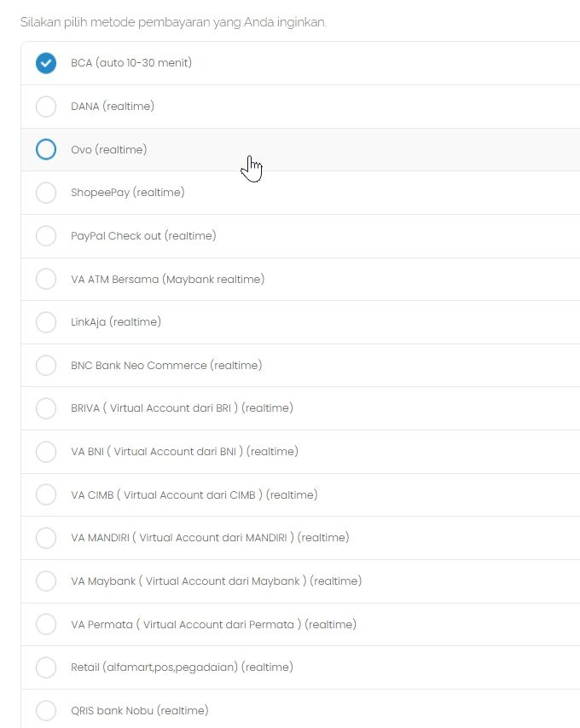The height and width of the screenshot is (728, 580).
Task: Click 'BNC Bank Neo Commerce (realtime)' text
Action: [x=166, y=366]
